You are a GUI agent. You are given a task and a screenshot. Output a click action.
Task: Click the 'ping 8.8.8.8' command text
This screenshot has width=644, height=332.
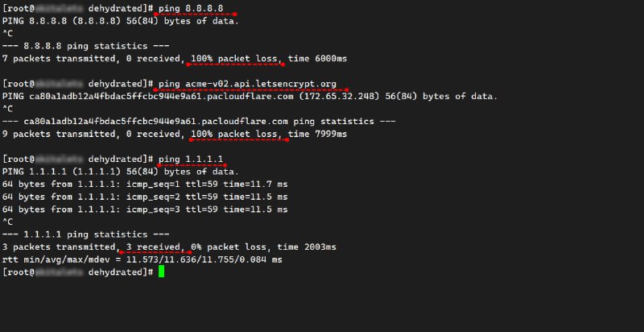tap(191, 8)
